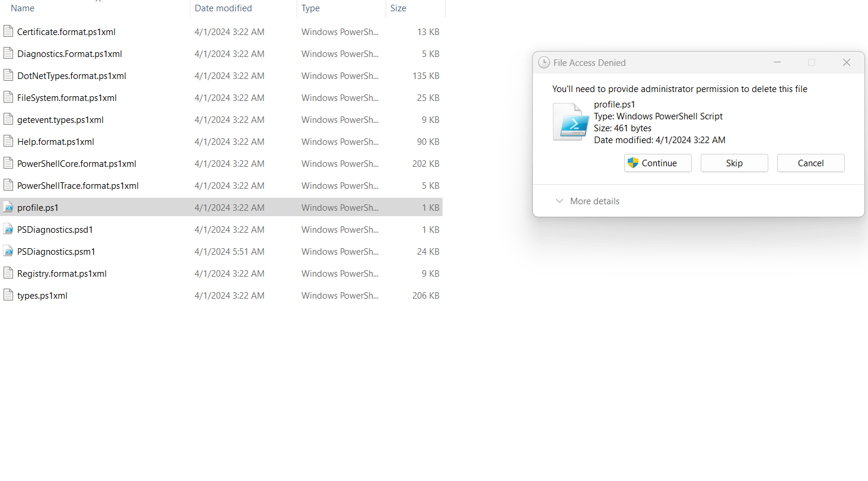Screen dimensions: 868x481
Task: Cancel the file deletion dialog
Action: 810,163
